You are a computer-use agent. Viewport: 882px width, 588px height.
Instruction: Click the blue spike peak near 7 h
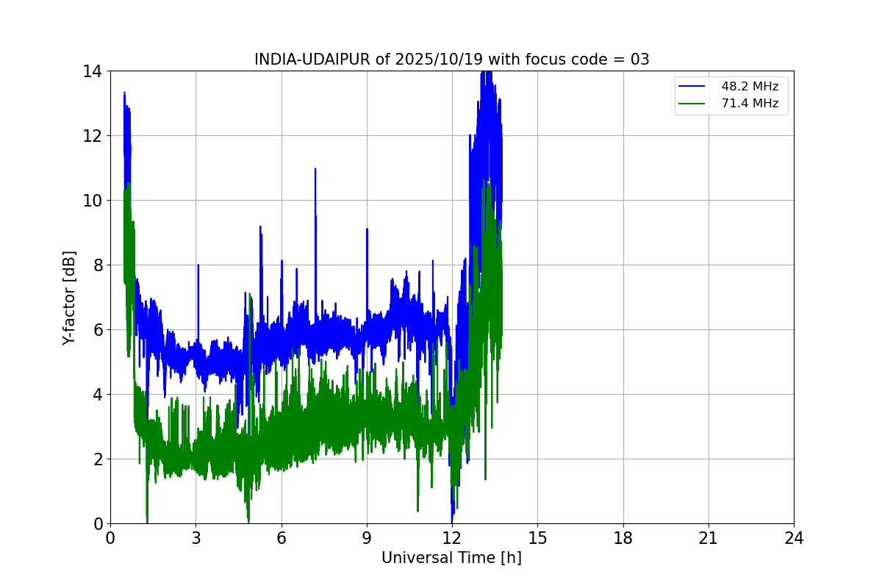315,169
